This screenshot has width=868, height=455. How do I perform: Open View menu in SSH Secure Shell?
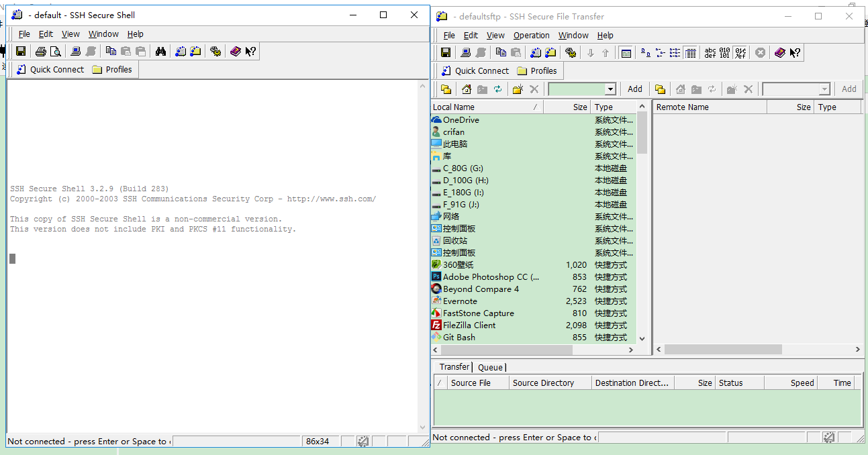click(x=70, y=34)
